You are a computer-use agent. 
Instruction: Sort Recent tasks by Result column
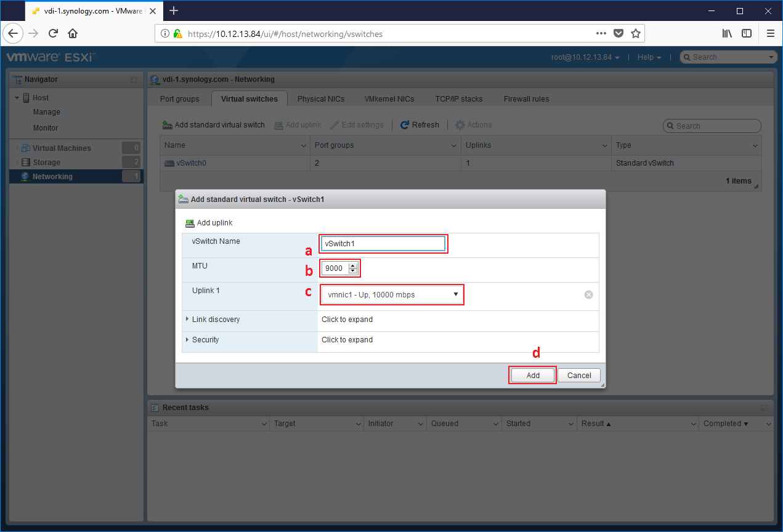pyautogui.click(x=638, y=424)
